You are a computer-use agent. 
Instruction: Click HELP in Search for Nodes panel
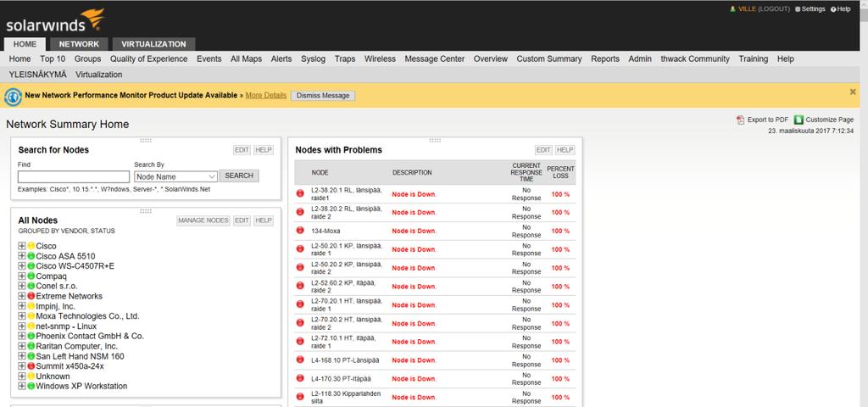point(264,150)
